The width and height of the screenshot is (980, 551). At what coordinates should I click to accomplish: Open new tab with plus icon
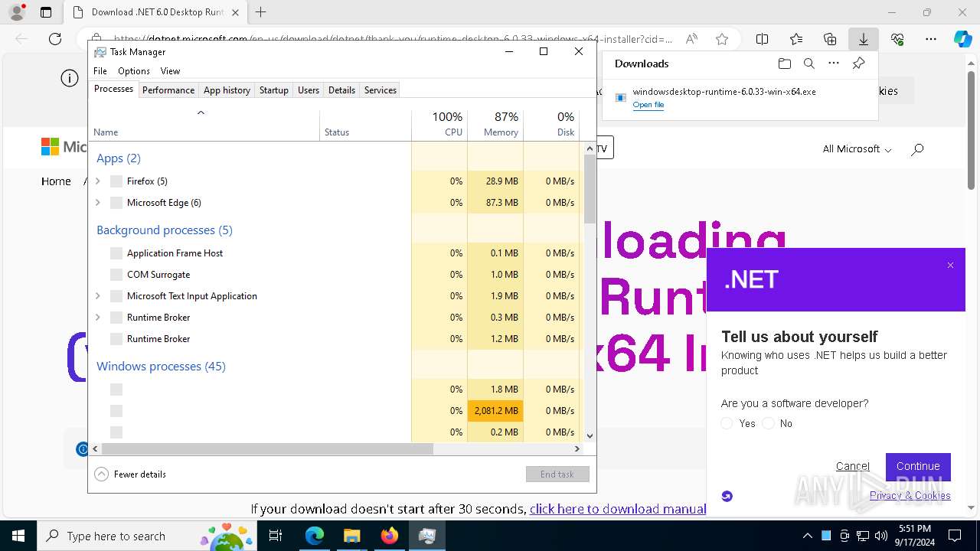pyautogui.click(x=261, y=12)
